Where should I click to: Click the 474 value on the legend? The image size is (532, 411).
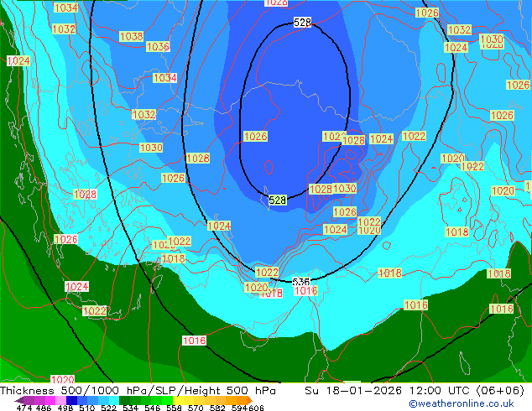[x=24, y=408]
